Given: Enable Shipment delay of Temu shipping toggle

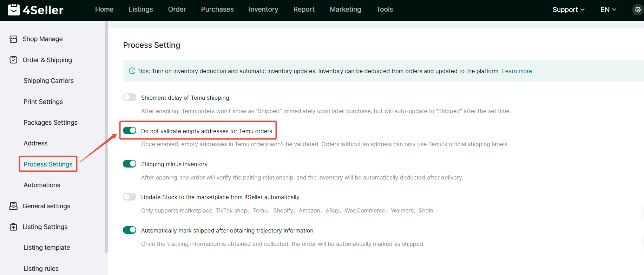Looking at the screenshot, I should pyautogui.click(x=130, y=97).
